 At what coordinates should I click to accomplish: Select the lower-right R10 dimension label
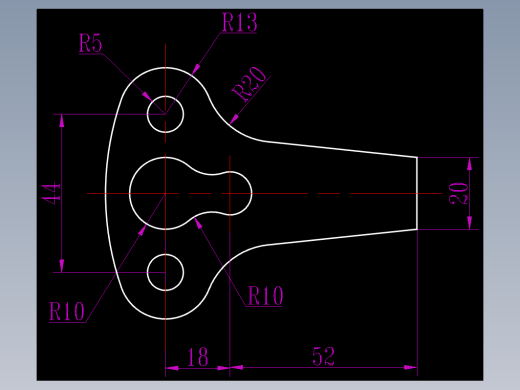click(265, 296)
